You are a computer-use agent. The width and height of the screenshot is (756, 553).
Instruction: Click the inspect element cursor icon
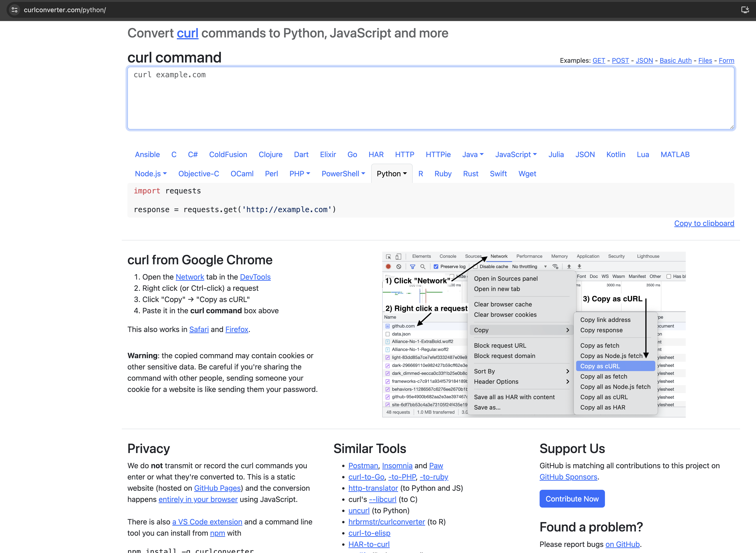(388, 256)
